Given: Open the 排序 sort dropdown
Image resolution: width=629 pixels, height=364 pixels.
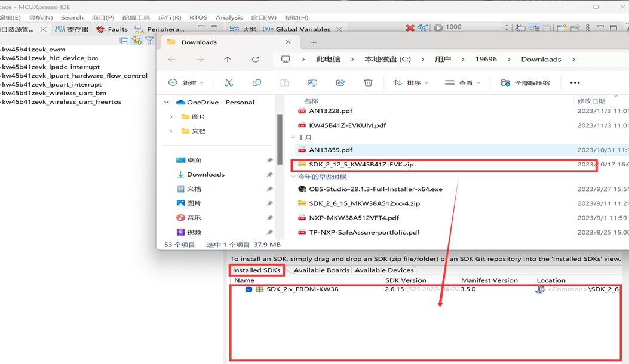Looking at the screenshot, I should point(411,83).
